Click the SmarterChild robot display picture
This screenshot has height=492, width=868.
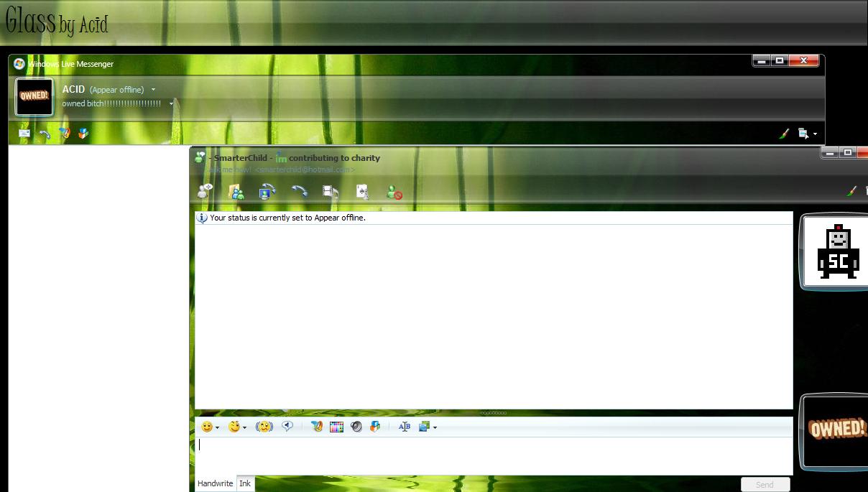tap(837, 251)
